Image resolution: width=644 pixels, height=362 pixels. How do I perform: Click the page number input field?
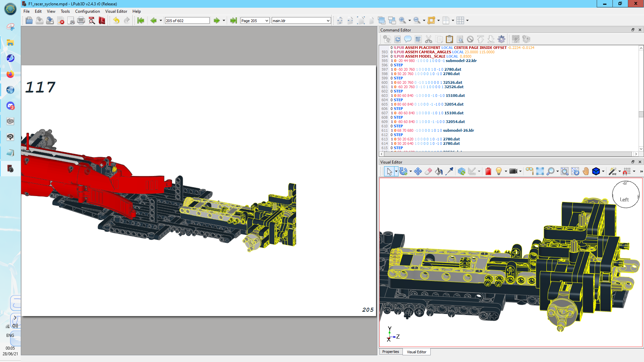[x=187, y=21]
